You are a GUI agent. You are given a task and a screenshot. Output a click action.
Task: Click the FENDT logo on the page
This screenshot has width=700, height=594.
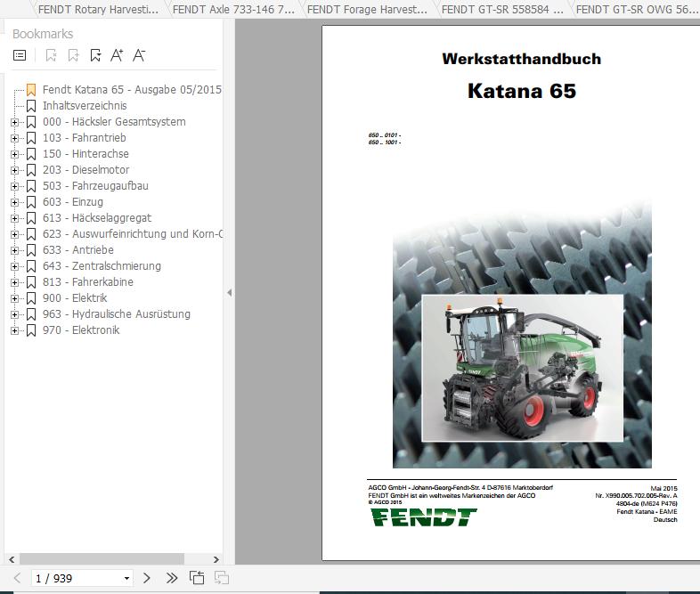pos(424,517)
